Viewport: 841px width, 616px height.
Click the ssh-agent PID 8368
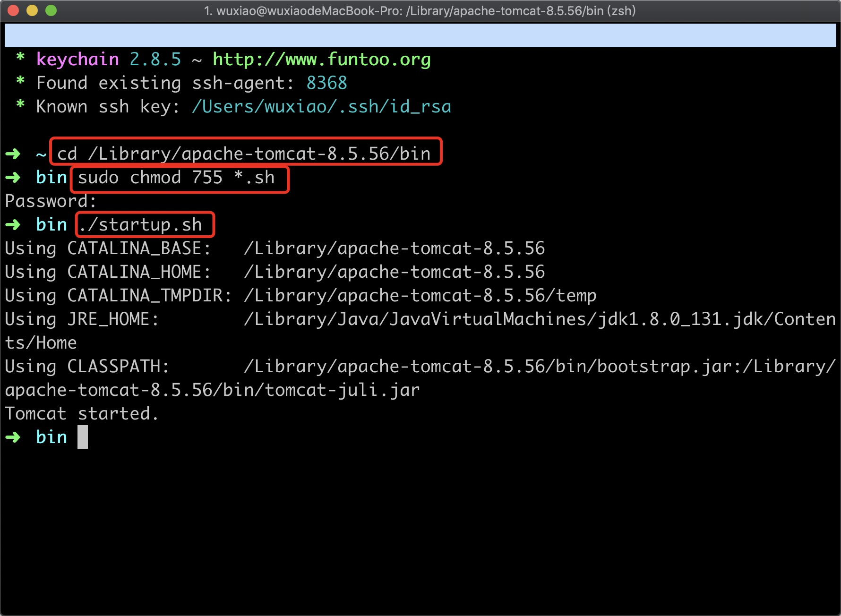point(327,83)
